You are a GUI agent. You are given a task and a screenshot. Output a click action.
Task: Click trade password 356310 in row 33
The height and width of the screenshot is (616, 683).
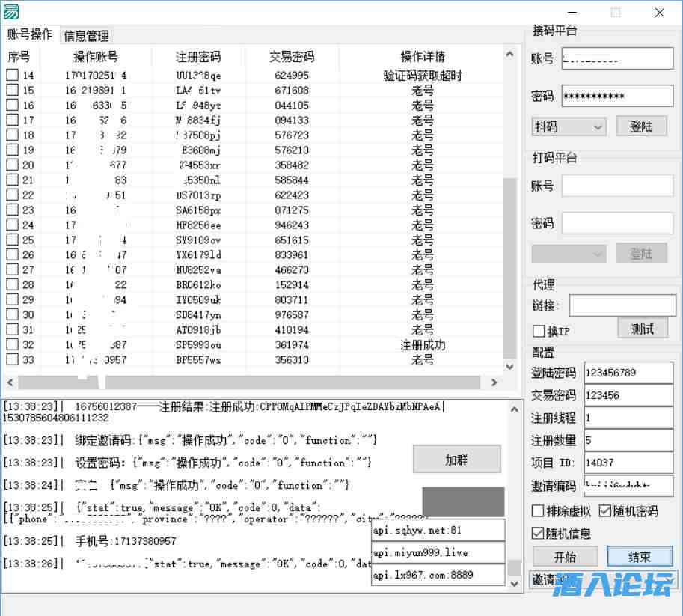[292, 360]
